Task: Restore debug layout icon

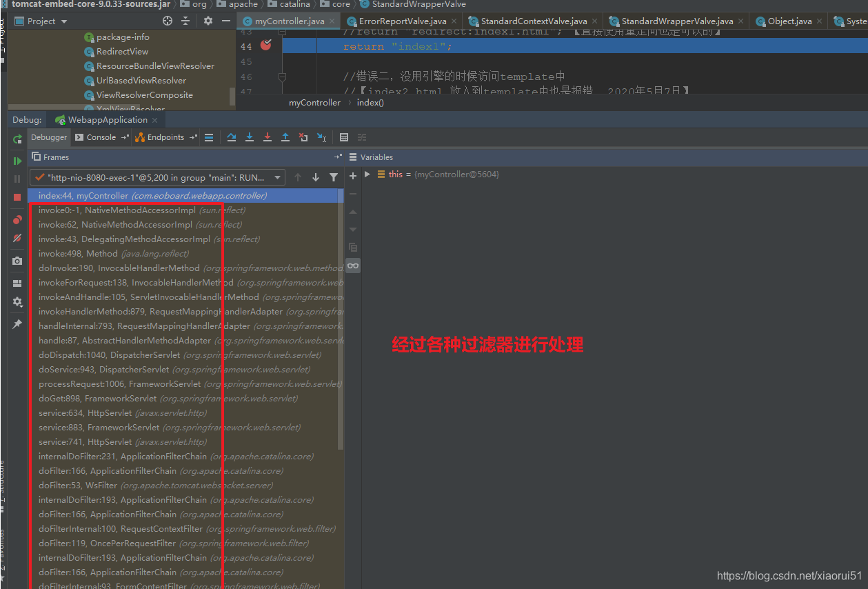Action: coord(17,283)
